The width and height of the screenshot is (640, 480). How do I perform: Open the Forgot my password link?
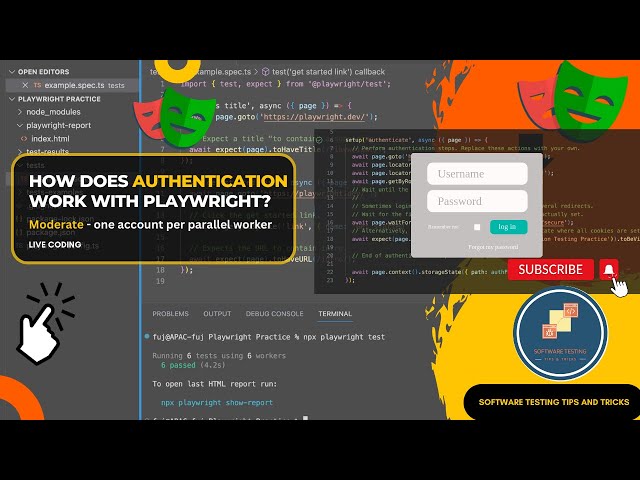pos(493,247)
